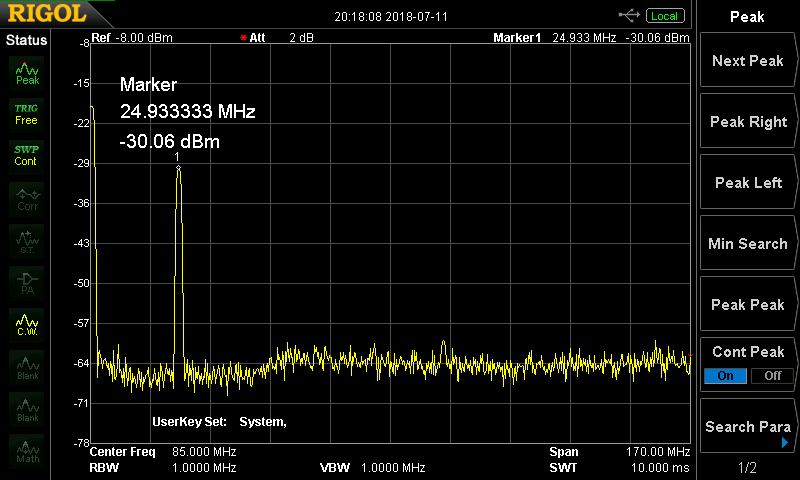The width and height of the screenshot is (800, 480).
Task: Click the Center Freq 85.000 MHz value
Action: coord(204,451)
